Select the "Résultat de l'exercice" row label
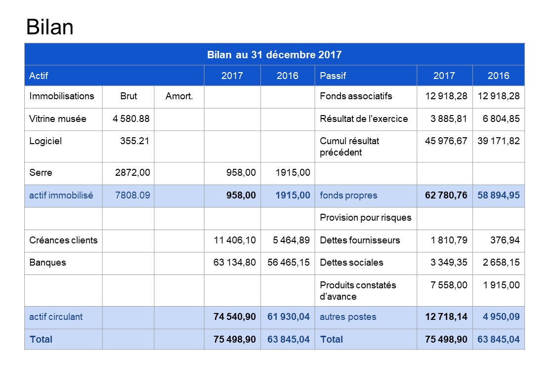Image resolution: width=555 pixels, height=392 pixels. pos(364,119)
